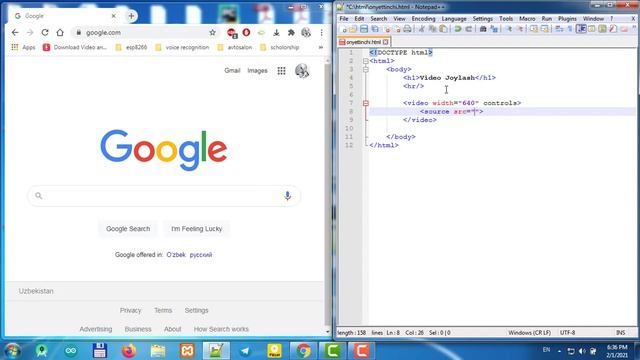Screen dimensions: 640x360
Task: Click the Cut scissors icon in Notepad++
Action: (422, 29)
